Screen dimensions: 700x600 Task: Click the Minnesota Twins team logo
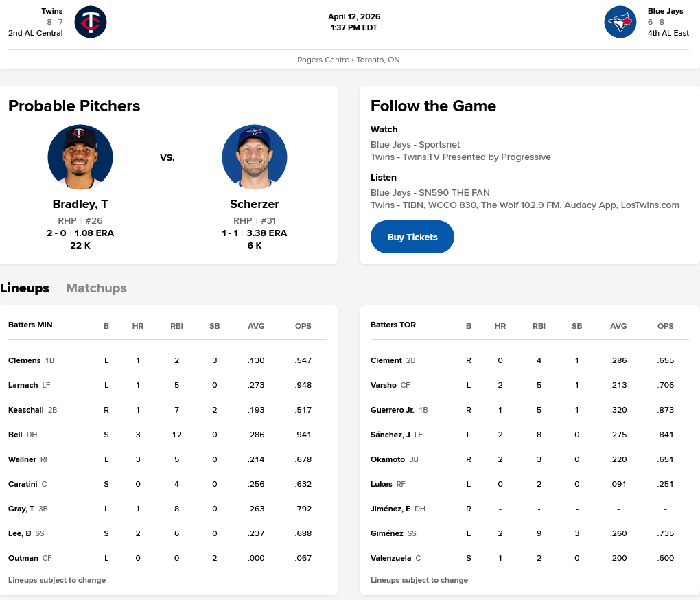coord(91,22)
